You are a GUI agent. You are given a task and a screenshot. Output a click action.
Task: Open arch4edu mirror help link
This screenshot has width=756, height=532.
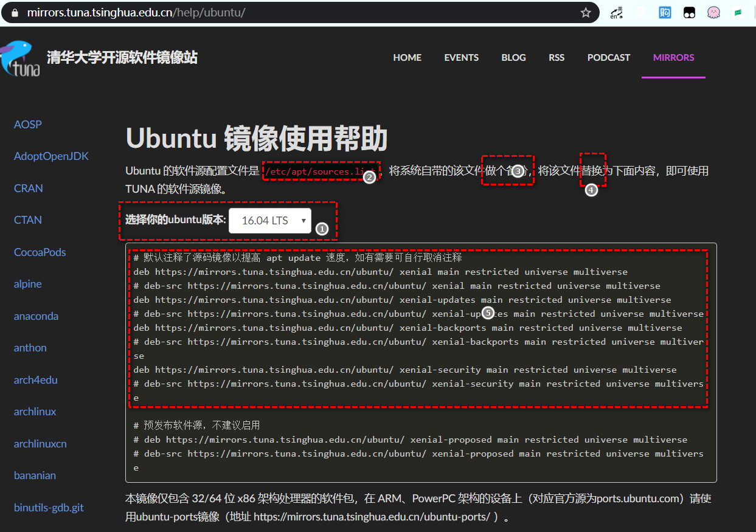(36, 380)
